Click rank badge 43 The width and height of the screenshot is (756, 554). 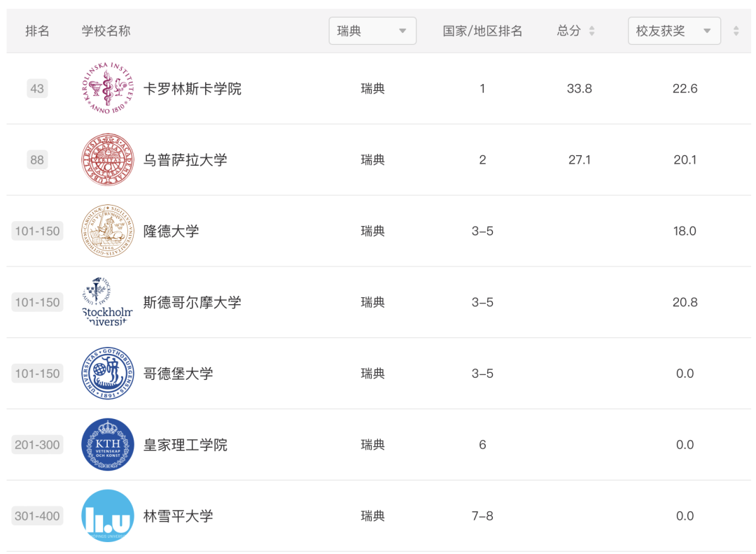[37, 89]
